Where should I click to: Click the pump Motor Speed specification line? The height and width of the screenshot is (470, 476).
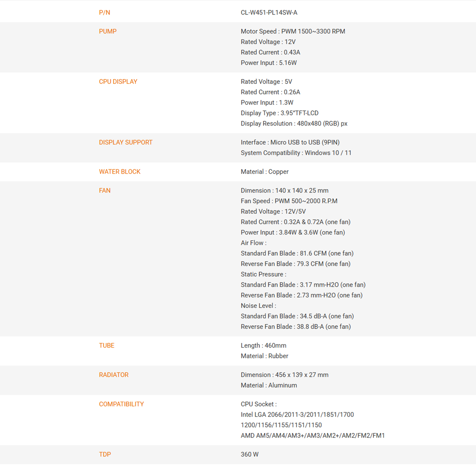click(x=293, y=31)
